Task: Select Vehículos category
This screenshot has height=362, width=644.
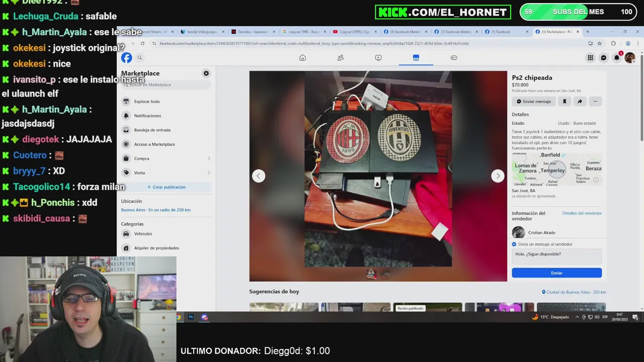Action: [x=166, y=234]
